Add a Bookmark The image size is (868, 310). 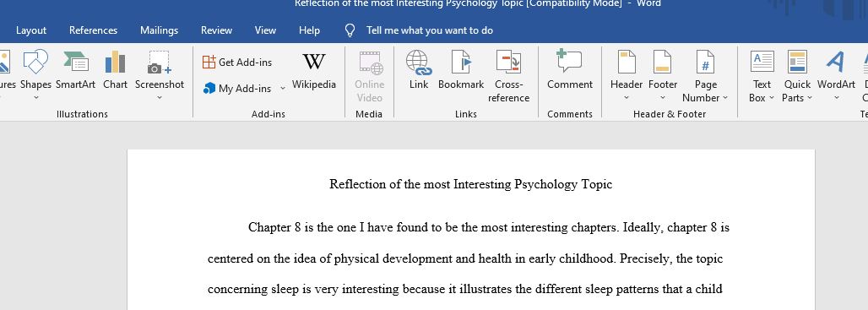pos(461,70)
